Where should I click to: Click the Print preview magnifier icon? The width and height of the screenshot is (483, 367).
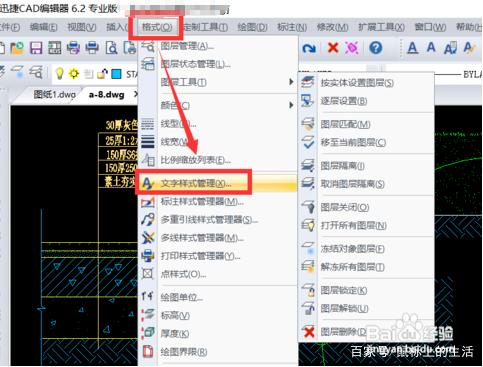(x=111, y=48)
